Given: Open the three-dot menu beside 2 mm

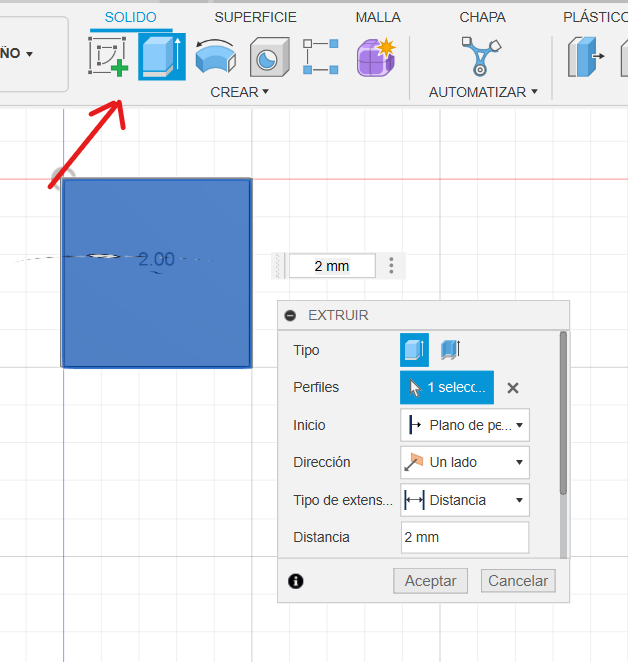Looking at the screenshot, I should pos(391,266).
